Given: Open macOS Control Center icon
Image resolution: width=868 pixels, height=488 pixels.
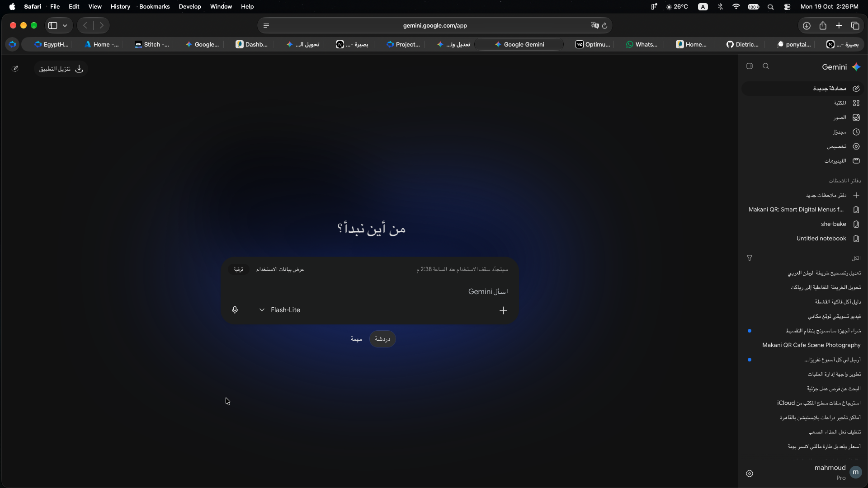Looking at the screenshot, I should tap(787, 7).
